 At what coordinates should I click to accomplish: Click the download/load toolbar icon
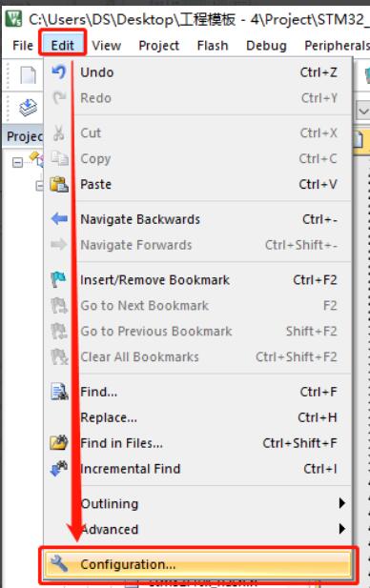(29, 108)
